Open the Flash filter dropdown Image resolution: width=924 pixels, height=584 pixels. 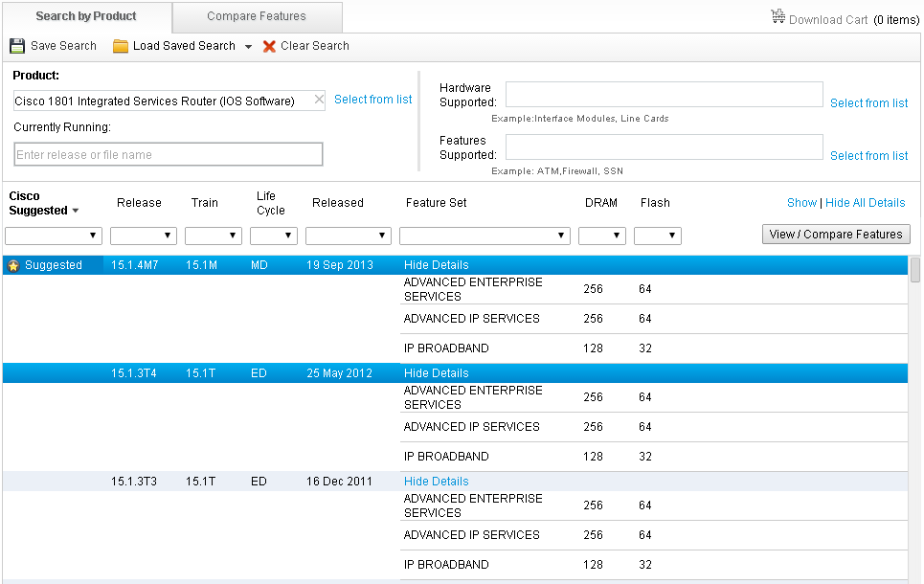(x=658, y=236)
